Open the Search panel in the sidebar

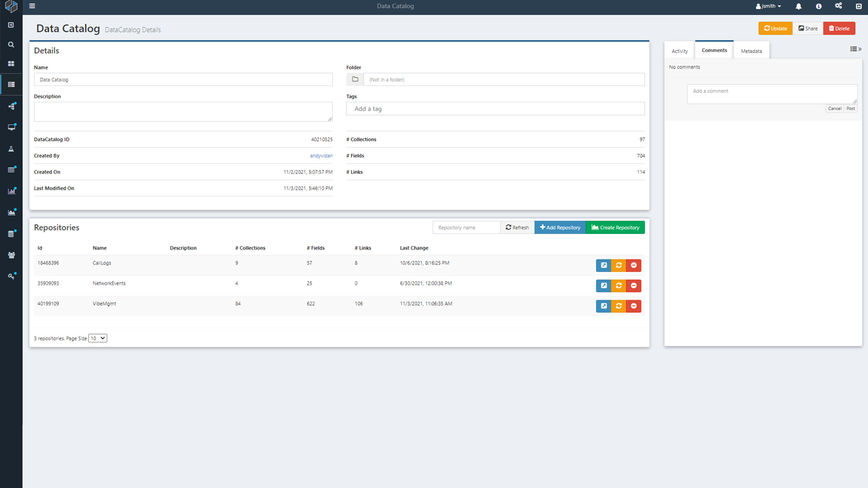click(10, 43)
